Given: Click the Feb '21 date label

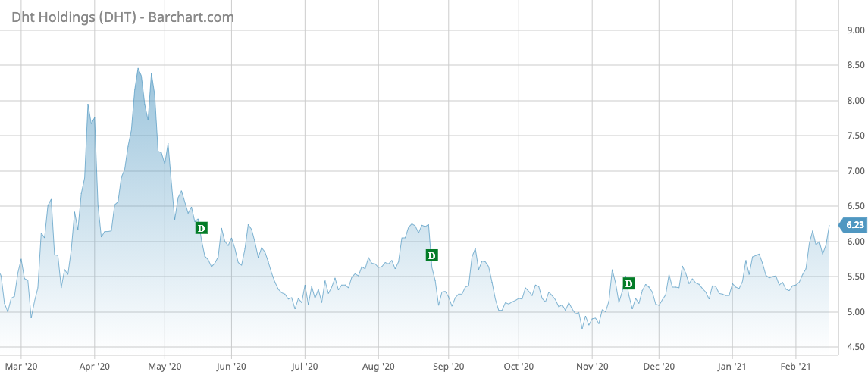Looking at the screenshot, I should pyautogui.click(x=795, y=366).
